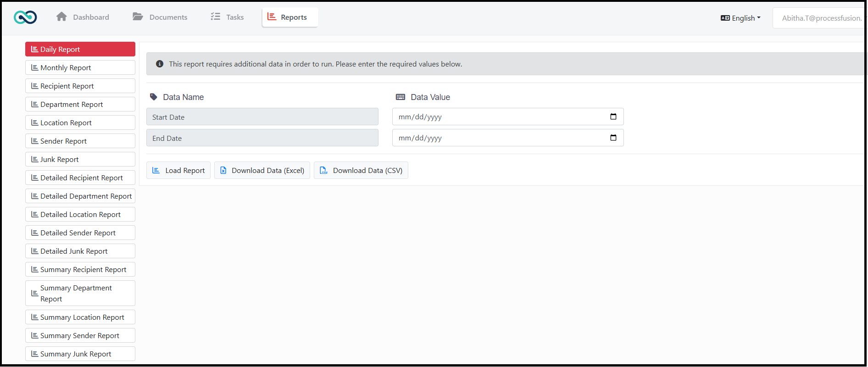Click the chart icon of Monthly Report
This screenshot has width=868, height=367.
coord(34,67)
